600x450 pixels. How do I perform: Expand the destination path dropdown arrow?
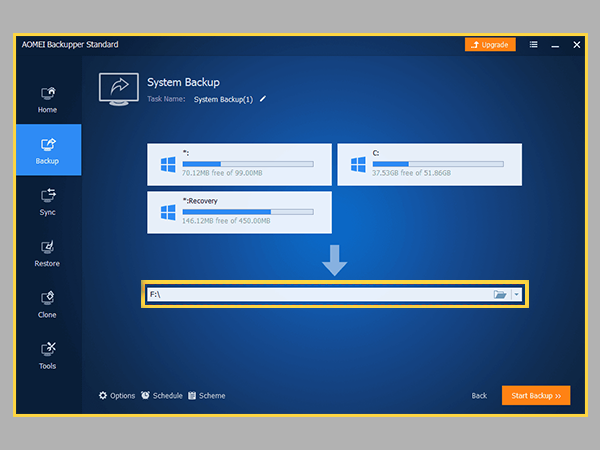(x=517, y=294)
